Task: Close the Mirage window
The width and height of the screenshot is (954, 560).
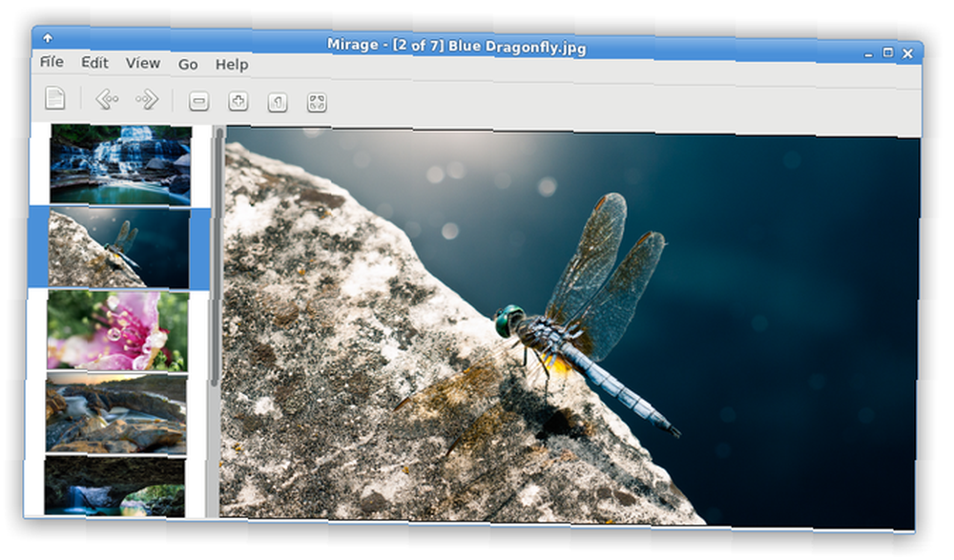Action: click(908, 53)
